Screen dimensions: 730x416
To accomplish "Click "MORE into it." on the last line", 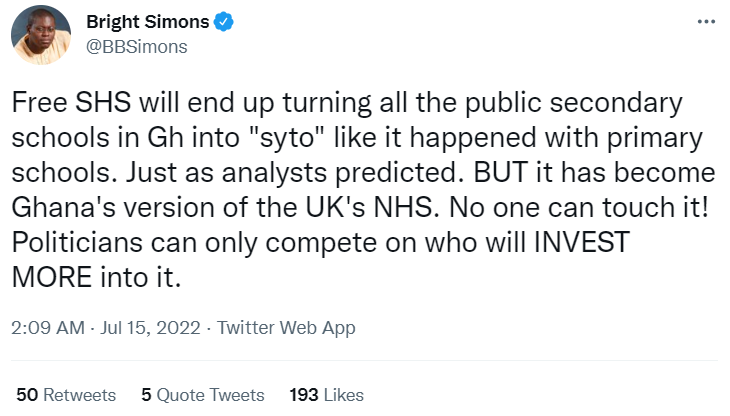I will point(96,278).
